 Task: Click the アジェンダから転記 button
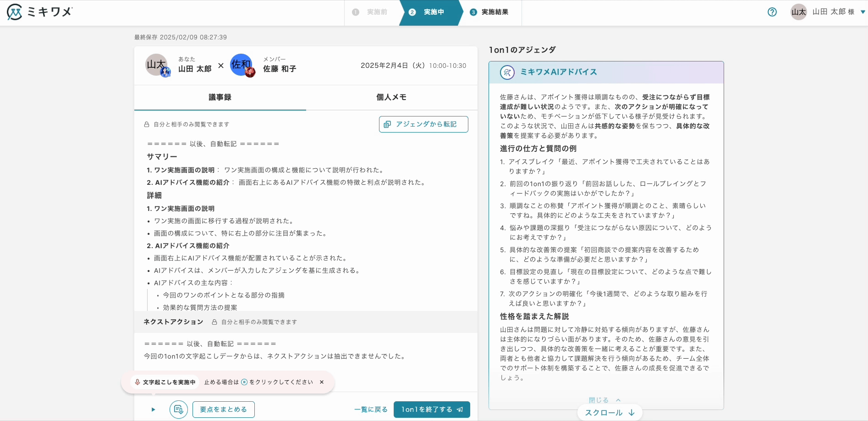coord(423,124)
